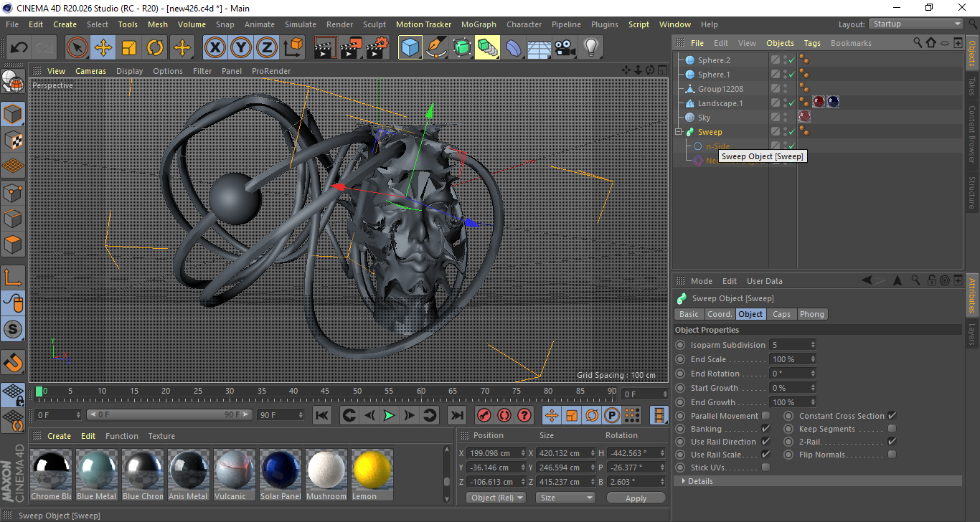Open the MoGraph menu
The width and height of the screenshot is (980, 522).
(479, 24)
